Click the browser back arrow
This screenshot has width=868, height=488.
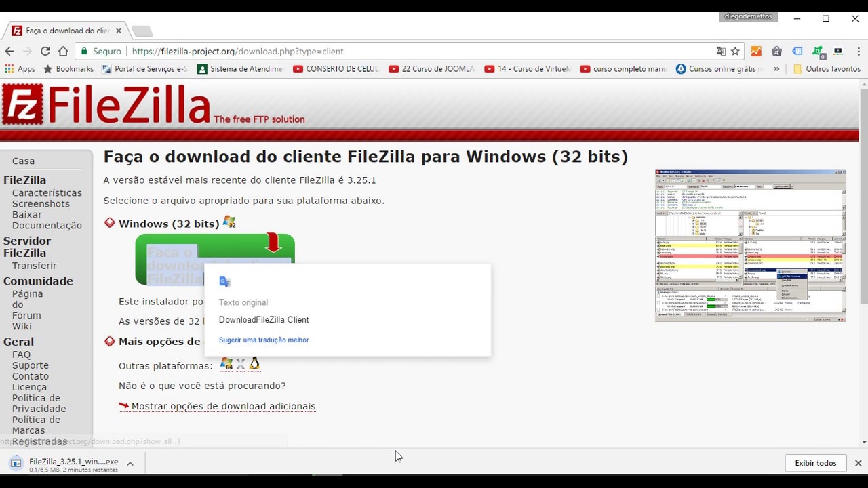pyautogui.click(x=9, y=51)
